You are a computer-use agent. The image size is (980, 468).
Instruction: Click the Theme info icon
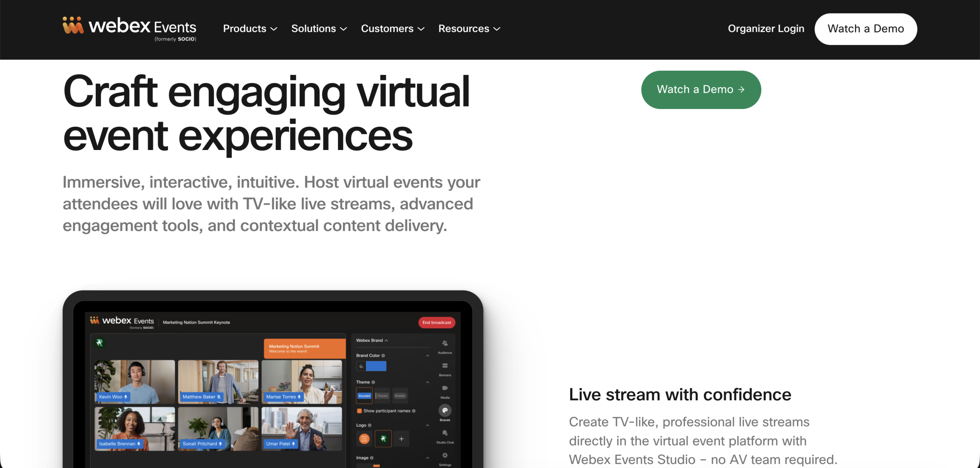373,382
